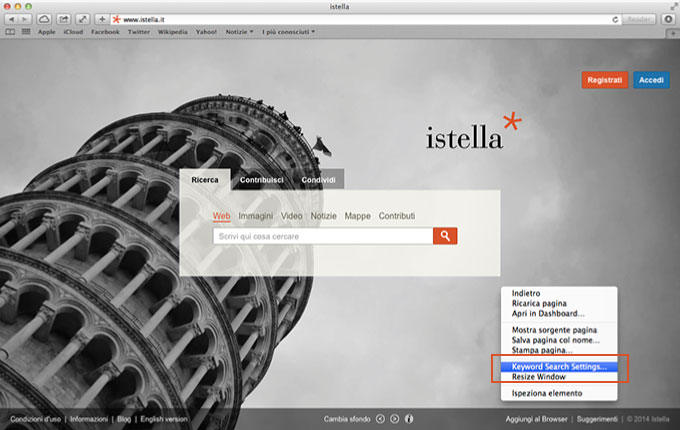The width and height of the screenshot is (680, 430).
Task: Open iCloud bookmark in bookmarks bar
Action: (x=73, y=32)
